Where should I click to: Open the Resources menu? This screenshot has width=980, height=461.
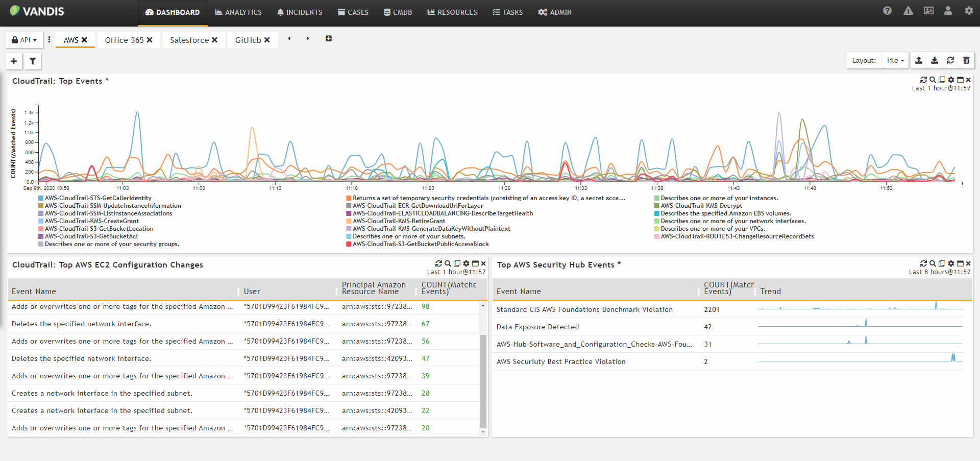pyautogui.click(x=452, y=12)
